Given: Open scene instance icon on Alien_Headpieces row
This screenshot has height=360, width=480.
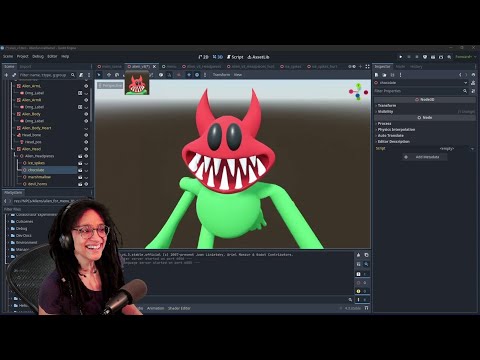Looking at the screenshot, I should pyautogui.click(x=80, y=156).
